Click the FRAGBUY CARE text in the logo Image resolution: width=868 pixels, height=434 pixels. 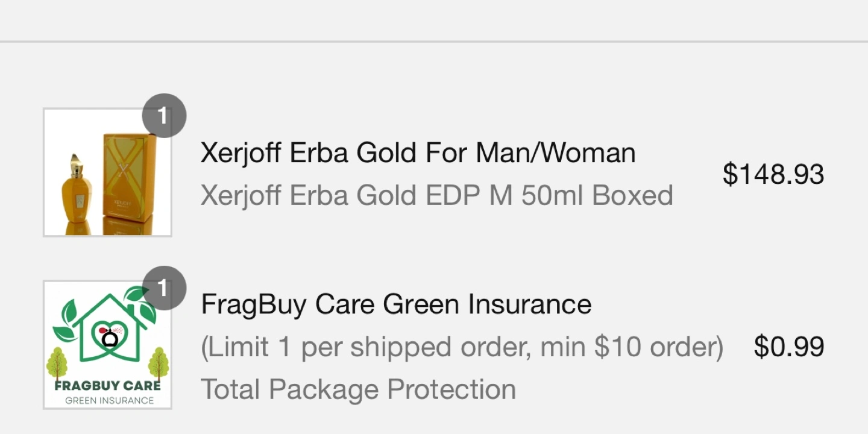(x=108, y=386)
